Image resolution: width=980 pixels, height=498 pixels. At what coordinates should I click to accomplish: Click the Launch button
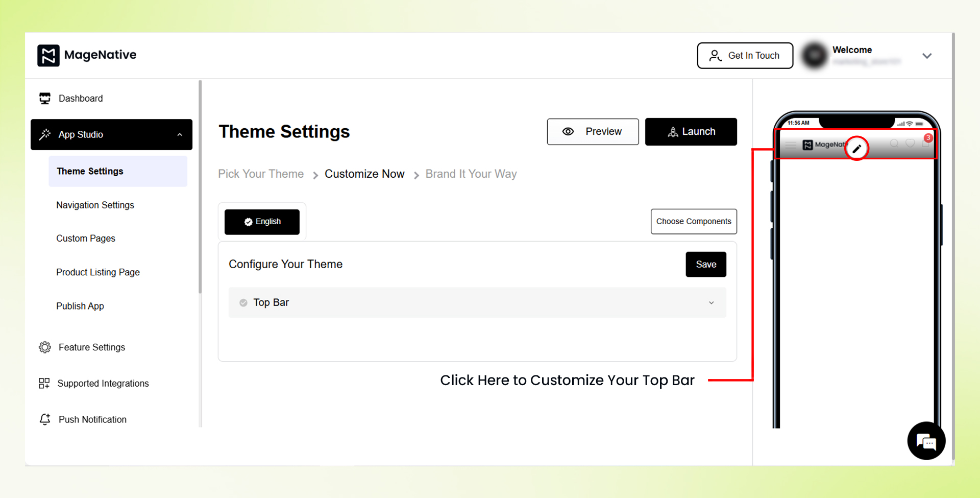(x=691, y=132)
